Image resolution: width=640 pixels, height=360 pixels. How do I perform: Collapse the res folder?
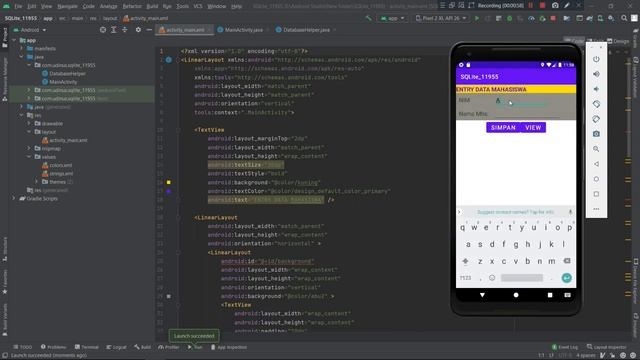pyautogui.click(x=22, y=116)
